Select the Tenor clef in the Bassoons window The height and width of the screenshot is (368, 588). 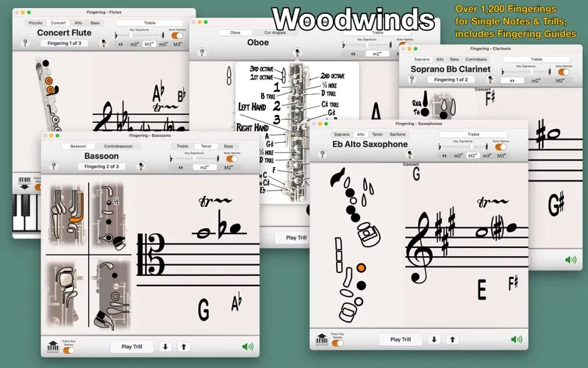coord(207,146)
